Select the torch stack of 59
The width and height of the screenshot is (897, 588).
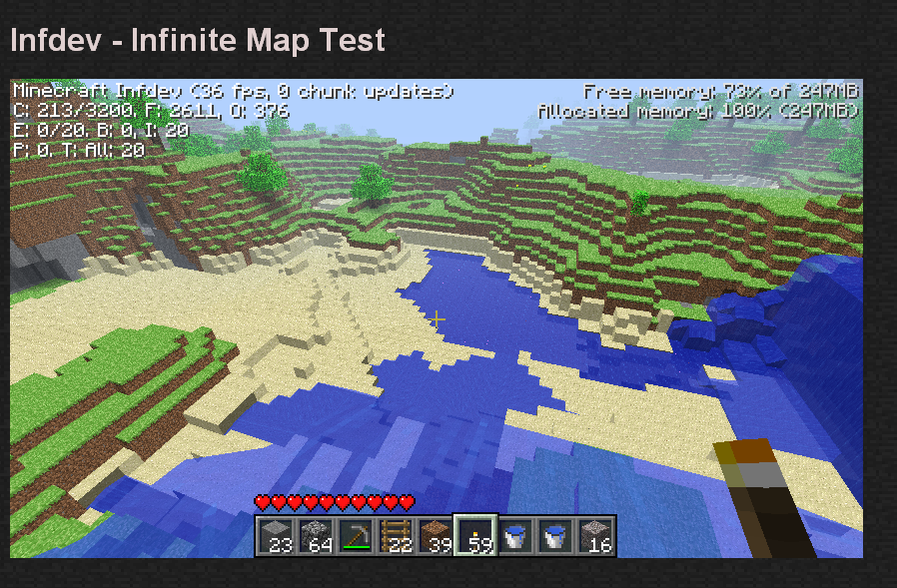click(x=475, y=536)
